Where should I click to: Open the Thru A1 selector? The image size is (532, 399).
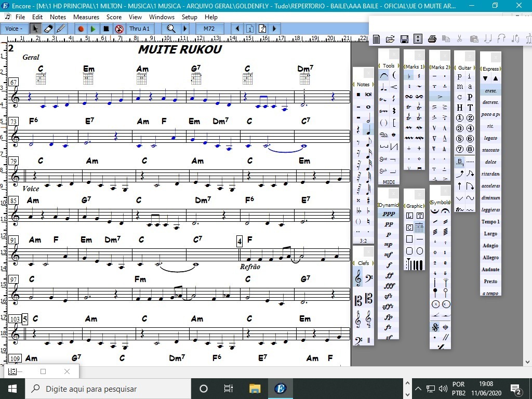pos(139,29)
